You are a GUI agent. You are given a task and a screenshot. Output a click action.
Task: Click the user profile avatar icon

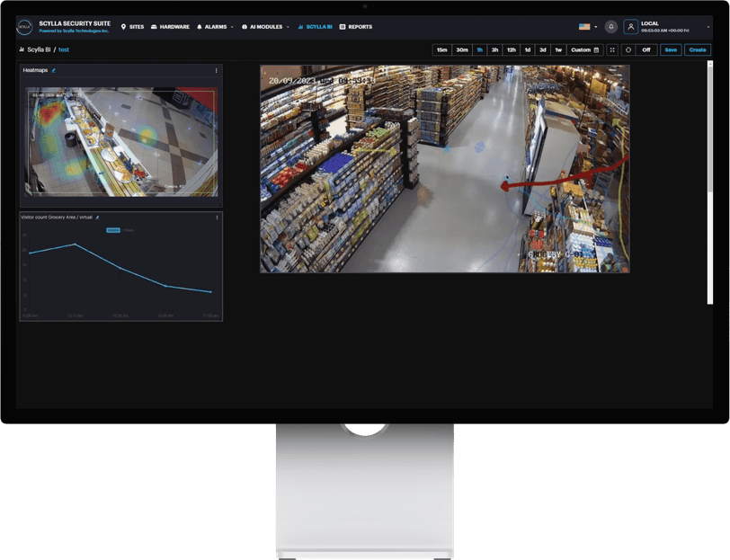630,27
